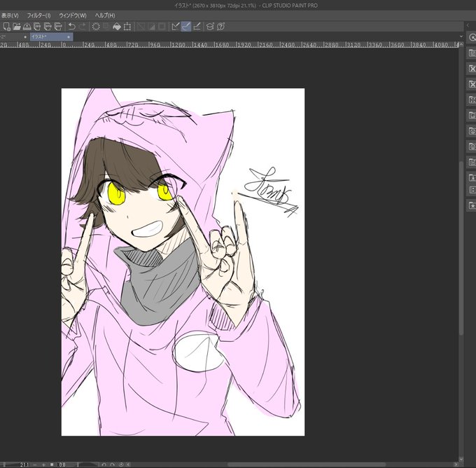This screenshot has width=476, height=468.
Task: Click the Invert selected area icon
Action: pos(151,27)
